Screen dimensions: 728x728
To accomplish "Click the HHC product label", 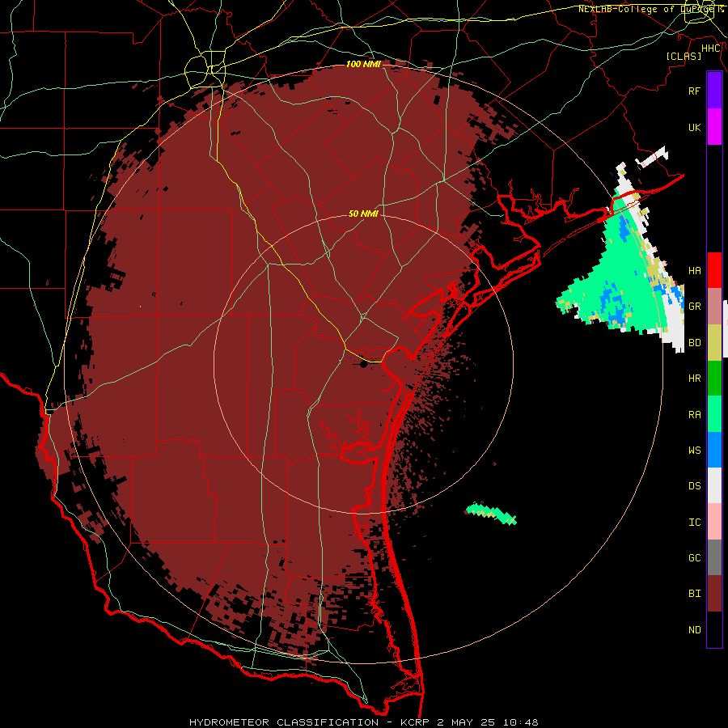I will point(711,49).
